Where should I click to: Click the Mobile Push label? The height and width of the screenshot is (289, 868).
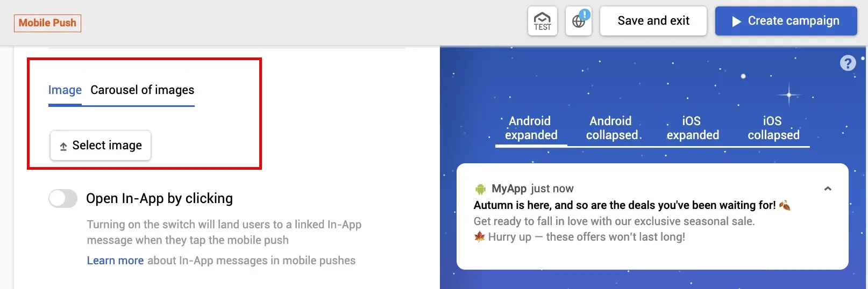coord(47,23)
